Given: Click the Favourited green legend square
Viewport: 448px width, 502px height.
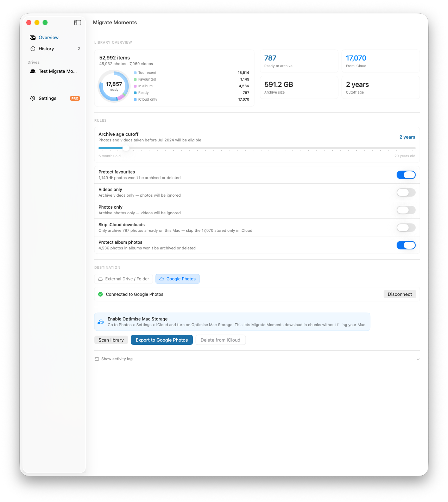Looking at the screenshot, I should (x=135, y=80).
